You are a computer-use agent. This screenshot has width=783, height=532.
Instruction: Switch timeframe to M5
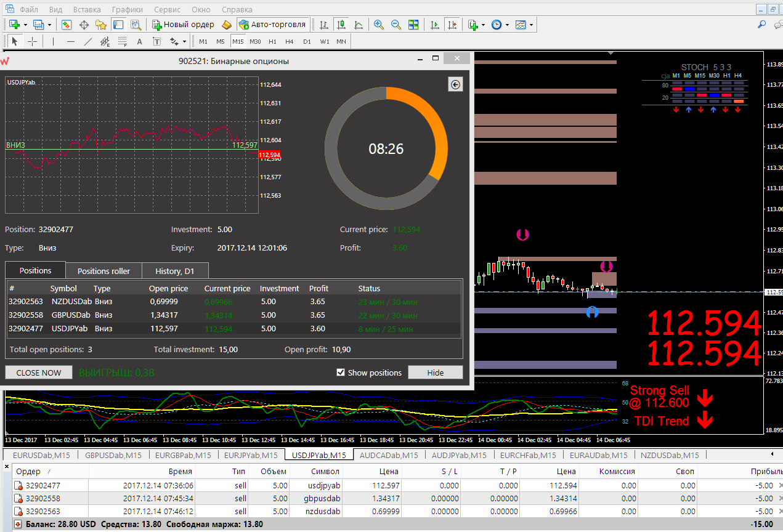[x=221, y=42]
